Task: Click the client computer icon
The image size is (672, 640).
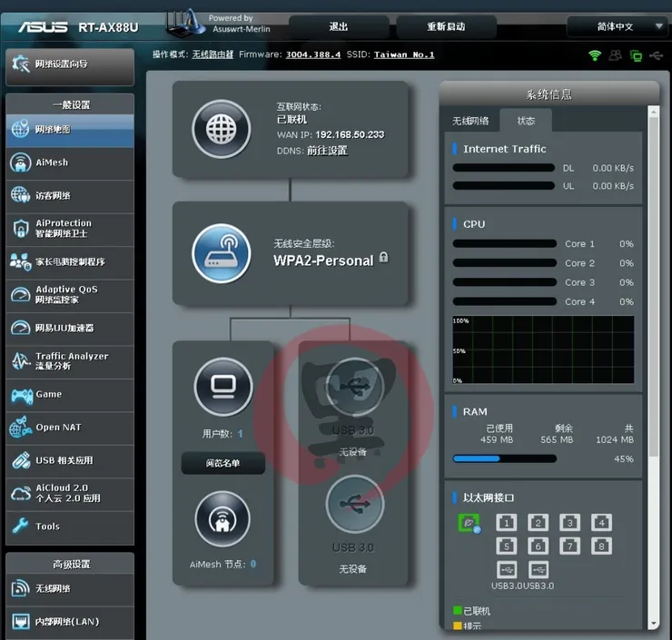Action: tap(223, 387)
